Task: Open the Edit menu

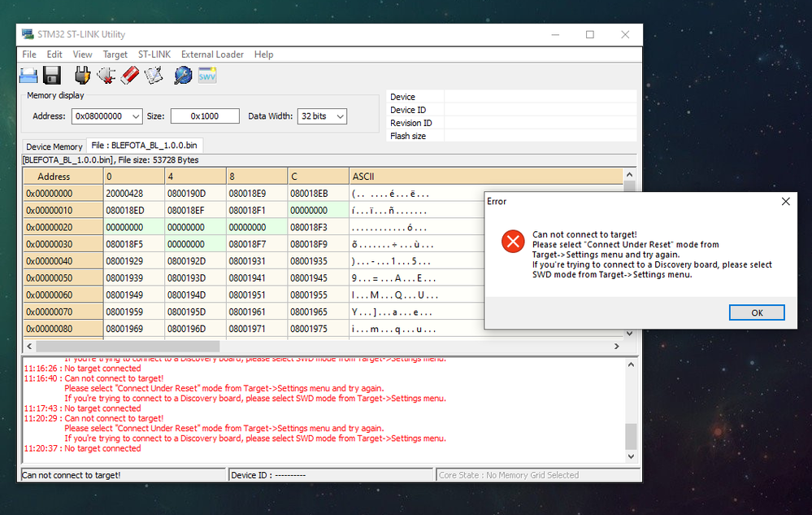Action: pos(54,55)
